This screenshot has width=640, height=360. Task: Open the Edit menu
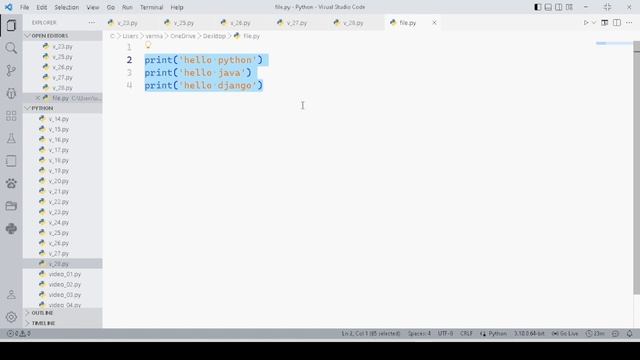(x=42, y=7)
